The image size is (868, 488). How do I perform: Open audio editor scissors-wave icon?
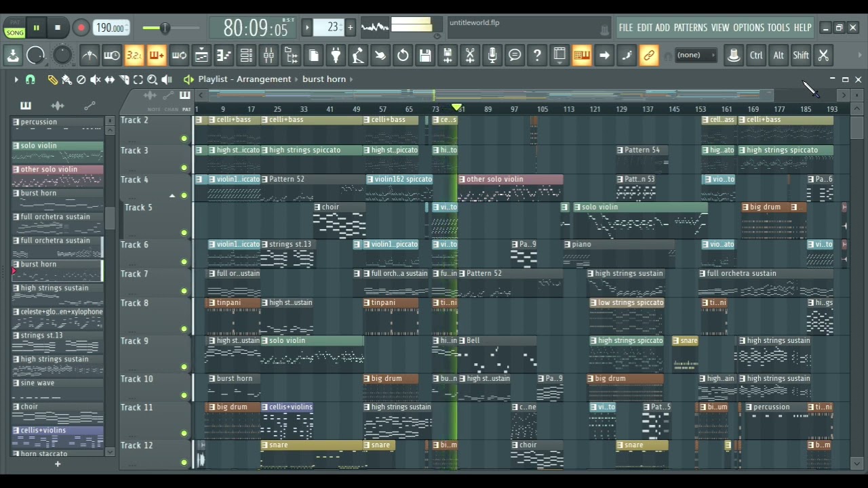[470, 56]
